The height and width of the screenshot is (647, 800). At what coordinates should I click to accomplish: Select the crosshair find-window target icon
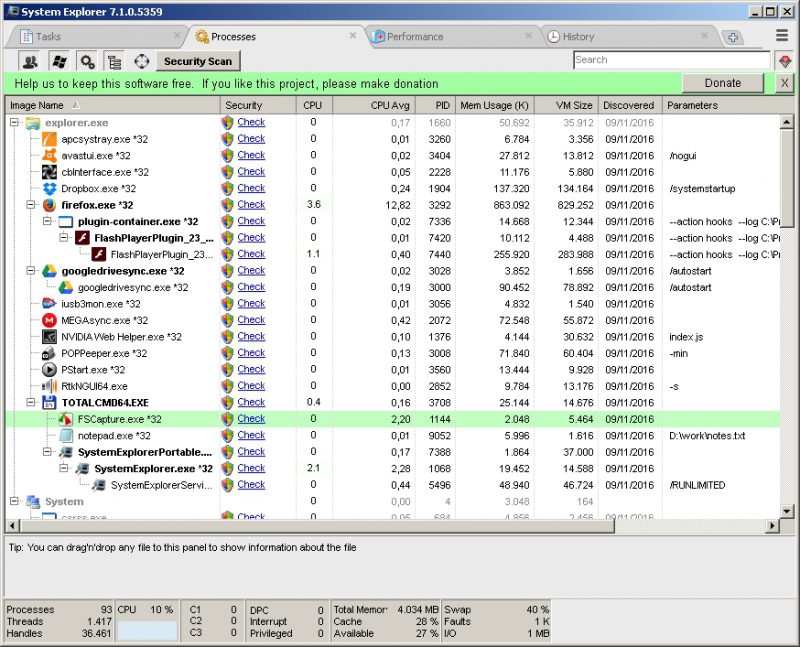click(142, 62)
